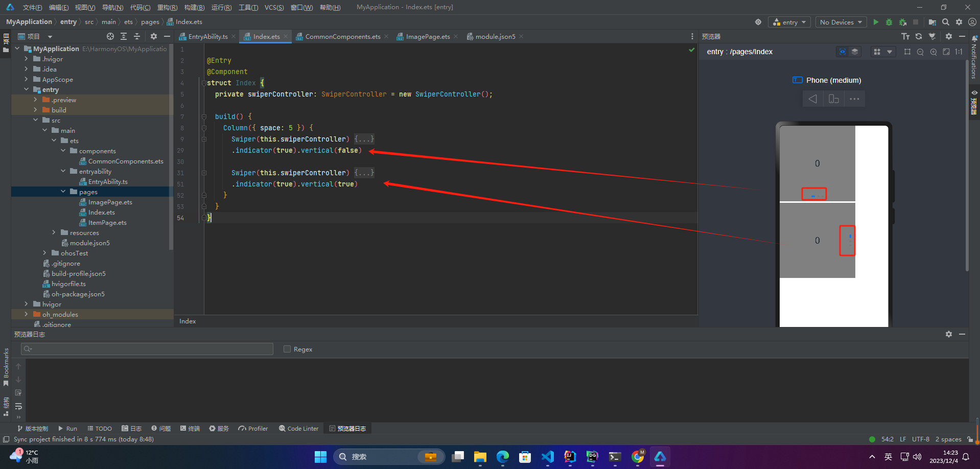Switch to the CommonComponents.ets tab
The height and width of the screenshot is (469, 980).
(x=342, y=36)
